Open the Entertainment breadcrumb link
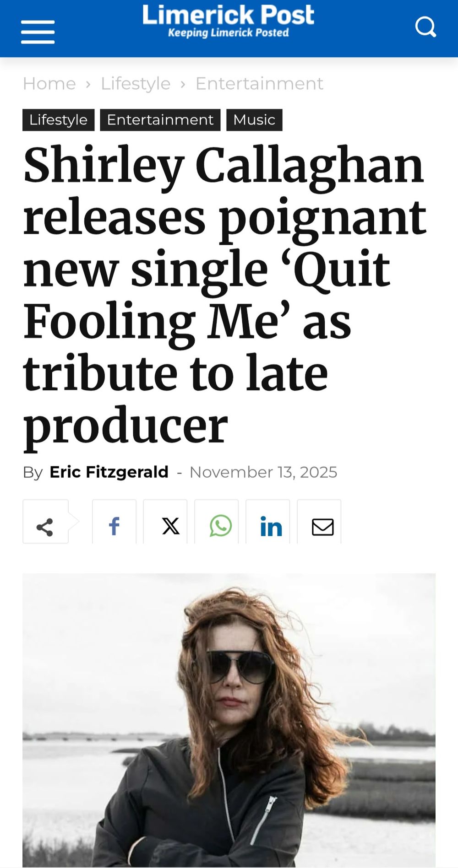 pyautogui.click(x=259, y=83)
